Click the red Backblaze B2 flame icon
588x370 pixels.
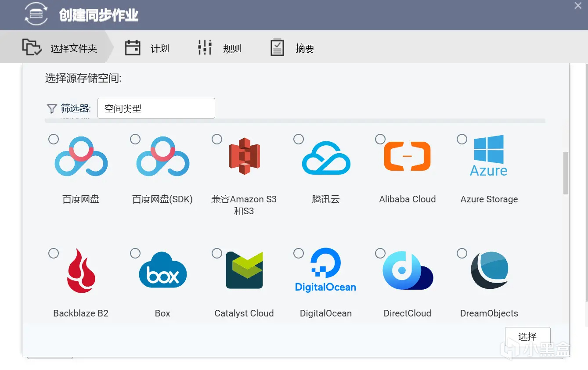81,270
